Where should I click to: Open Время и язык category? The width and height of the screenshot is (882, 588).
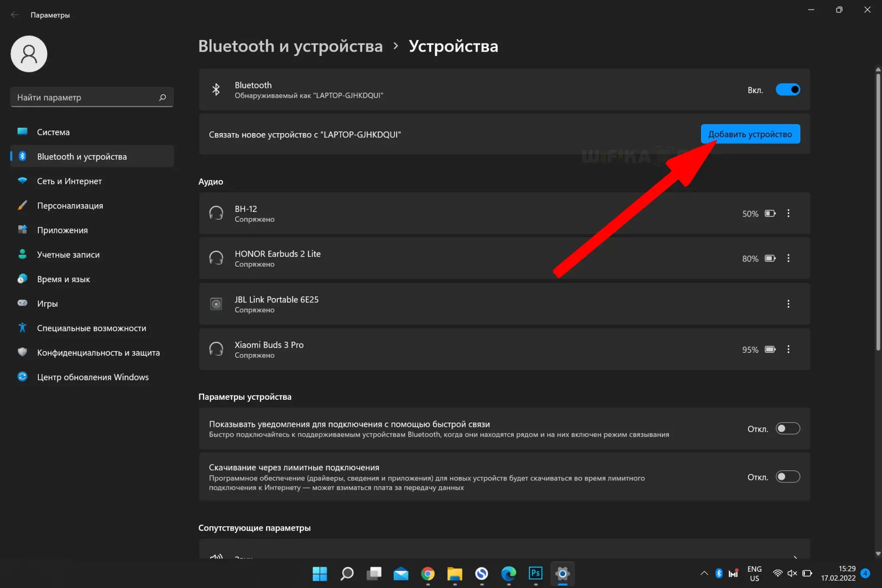click(x=92, y=279)
